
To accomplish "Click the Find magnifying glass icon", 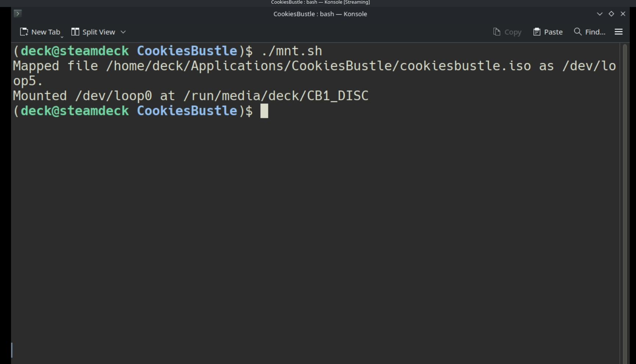I will (x=578, y=32).
